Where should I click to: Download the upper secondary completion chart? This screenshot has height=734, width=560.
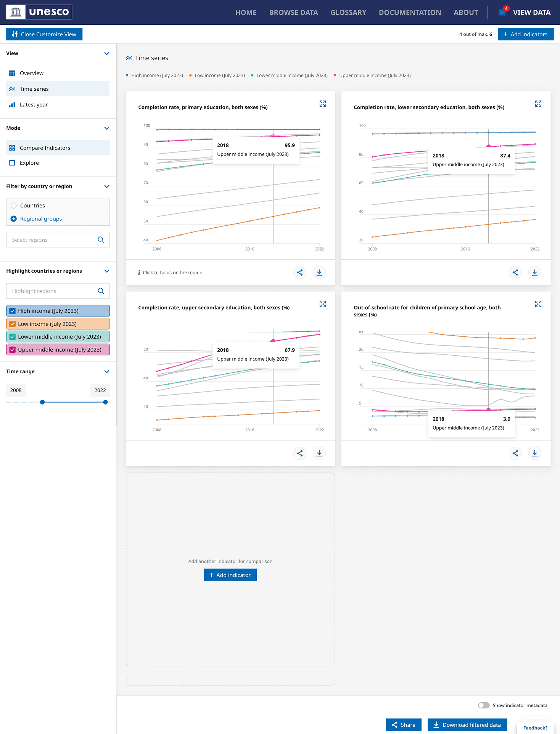[319, 453]
